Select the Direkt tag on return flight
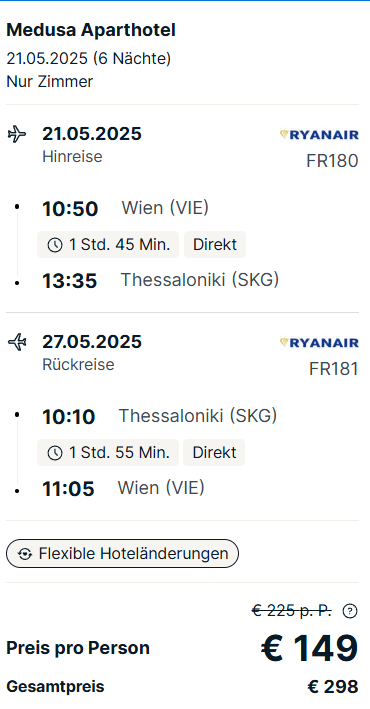The width and height of the screenshot is (370, 709). point(214,453)
